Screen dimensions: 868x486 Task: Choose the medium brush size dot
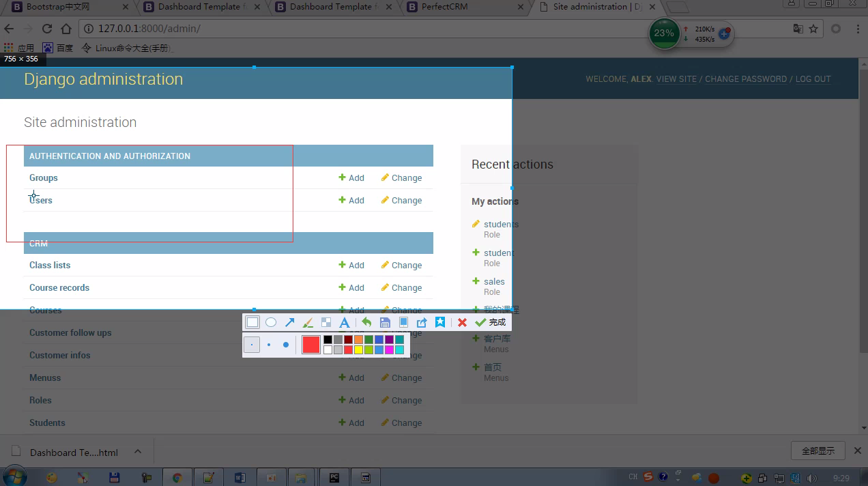(269, 345)
